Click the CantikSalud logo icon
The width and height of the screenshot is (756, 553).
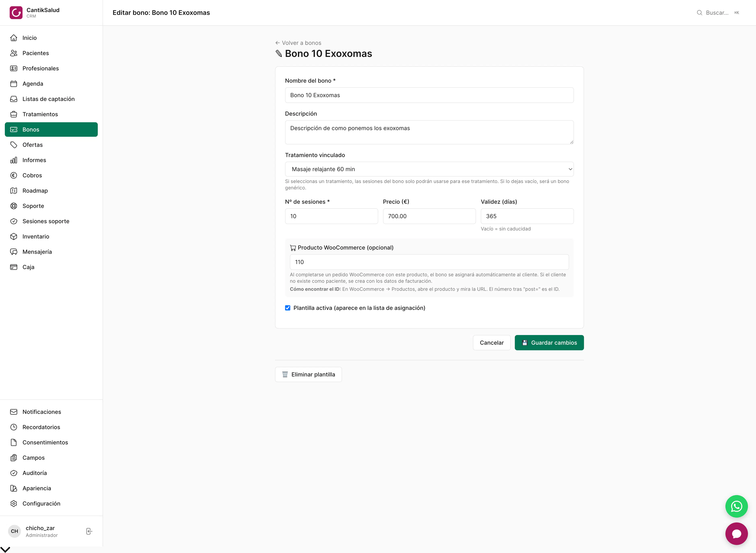(x=16, y=13)
